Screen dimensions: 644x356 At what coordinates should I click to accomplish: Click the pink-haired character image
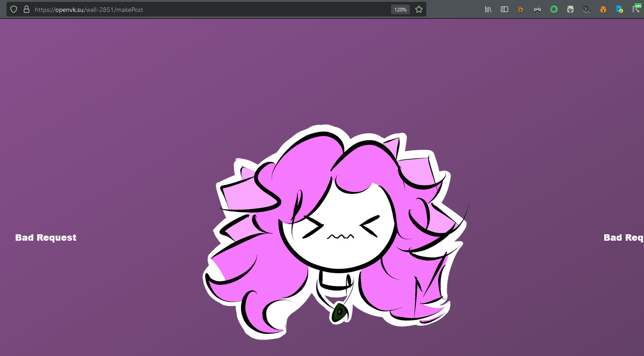pos(335,232)
